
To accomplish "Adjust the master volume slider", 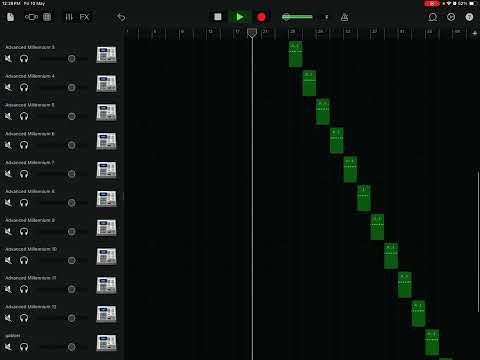I will coord(297,17).
